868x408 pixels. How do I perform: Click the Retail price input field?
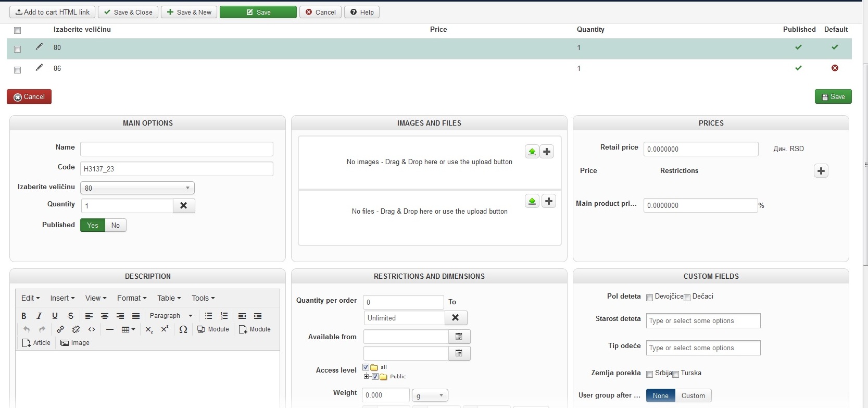point(701,149)
